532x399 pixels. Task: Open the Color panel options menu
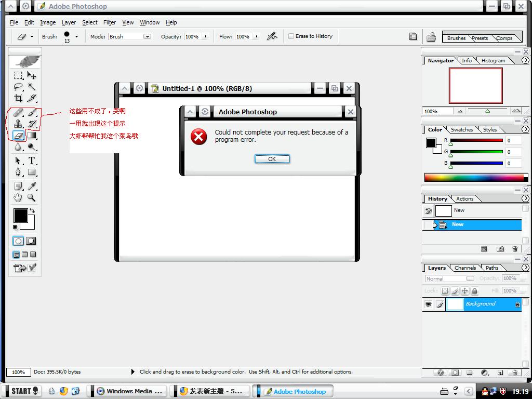525,129
